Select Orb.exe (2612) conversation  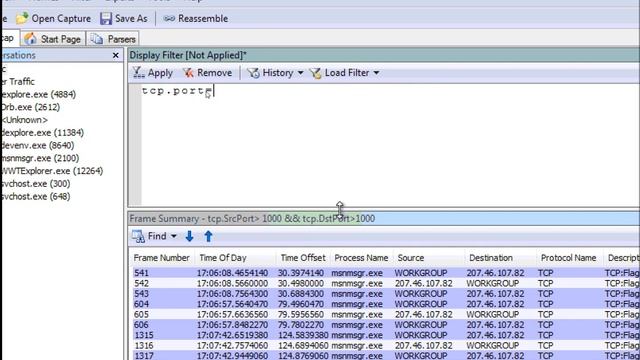31,107
